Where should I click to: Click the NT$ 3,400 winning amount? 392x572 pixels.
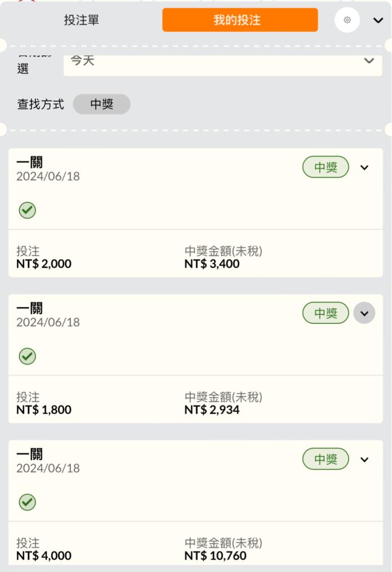coord(212,264)
